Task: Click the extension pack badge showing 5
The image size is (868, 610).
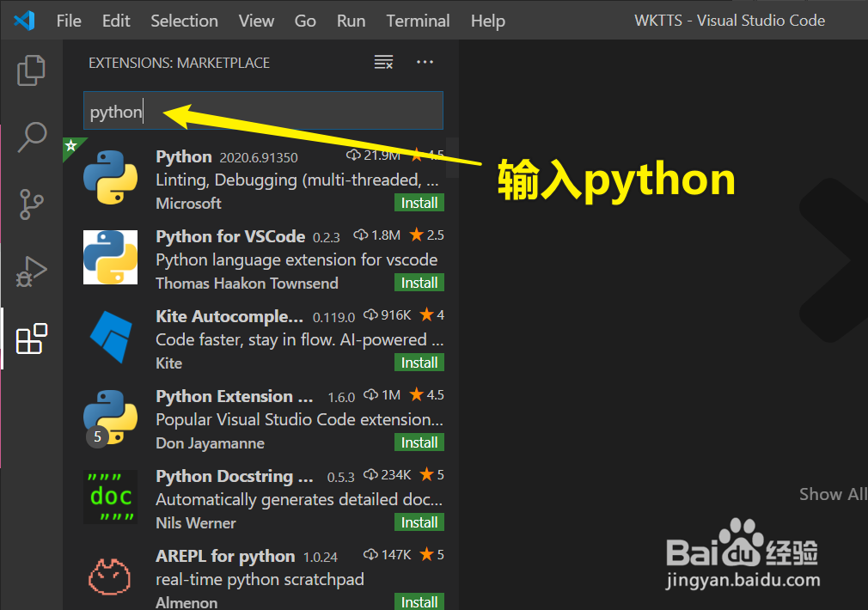Action: point(97,436)
